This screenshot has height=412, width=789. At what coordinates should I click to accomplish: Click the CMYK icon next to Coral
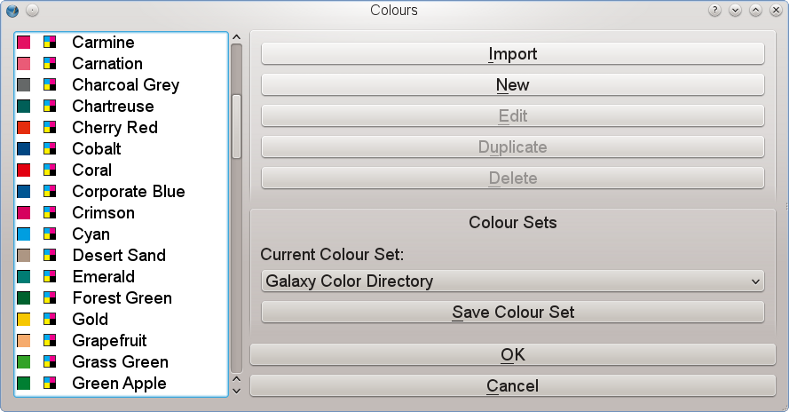[x=49, y=170]
